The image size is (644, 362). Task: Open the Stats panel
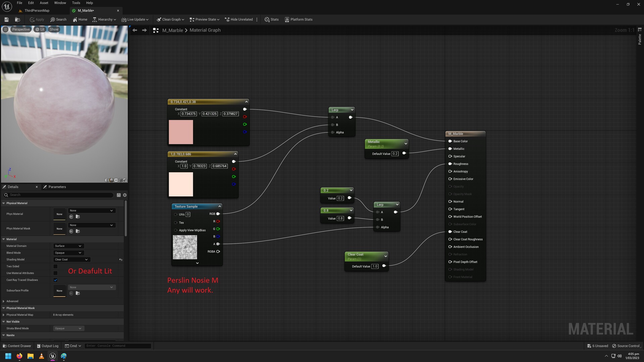coord(272,19)
